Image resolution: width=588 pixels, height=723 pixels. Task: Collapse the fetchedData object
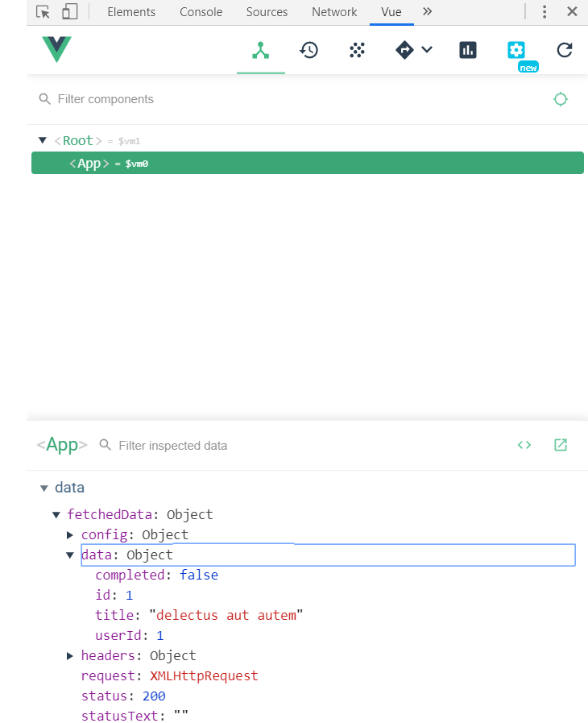click(56, 514)
